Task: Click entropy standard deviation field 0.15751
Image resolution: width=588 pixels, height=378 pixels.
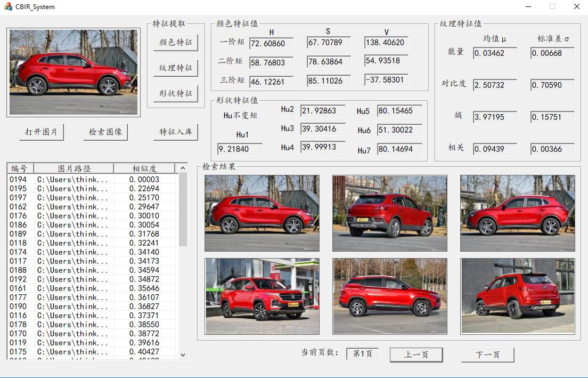Action: [552, 117]
